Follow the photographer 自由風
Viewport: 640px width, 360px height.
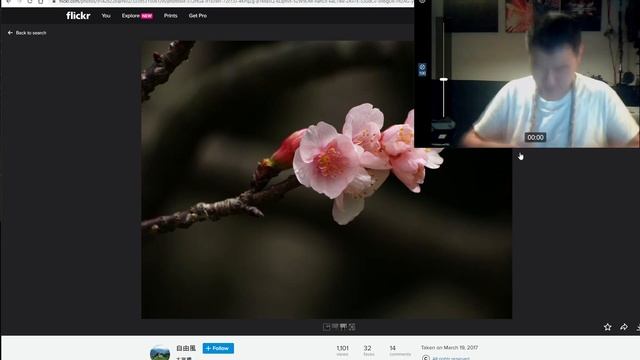click(x=218, y=348)
